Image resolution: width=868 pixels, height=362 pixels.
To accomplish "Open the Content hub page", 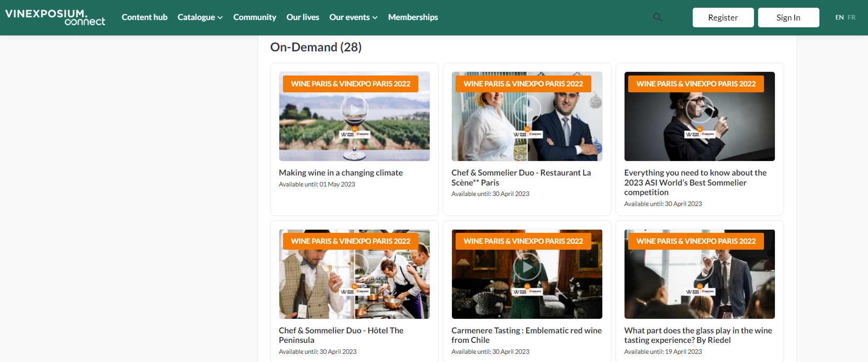I will coord(144,17).
